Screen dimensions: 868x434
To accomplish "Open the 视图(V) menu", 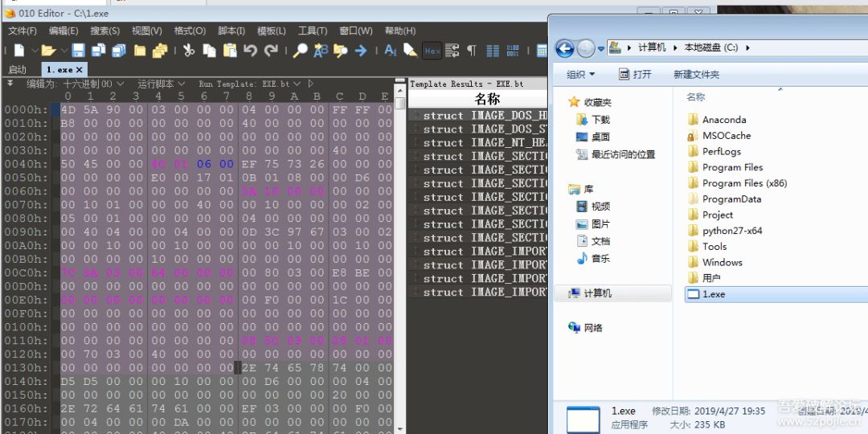I will tap(147, 31).
